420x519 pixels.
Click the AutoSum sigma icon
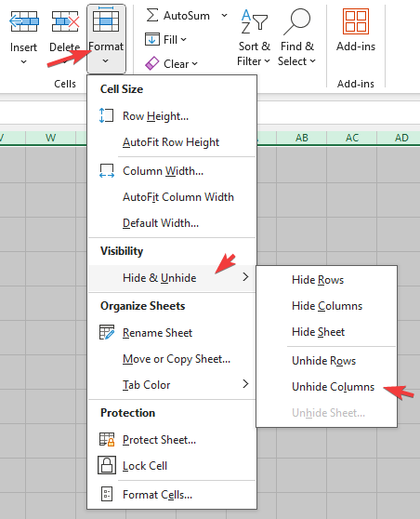point(152,15)
